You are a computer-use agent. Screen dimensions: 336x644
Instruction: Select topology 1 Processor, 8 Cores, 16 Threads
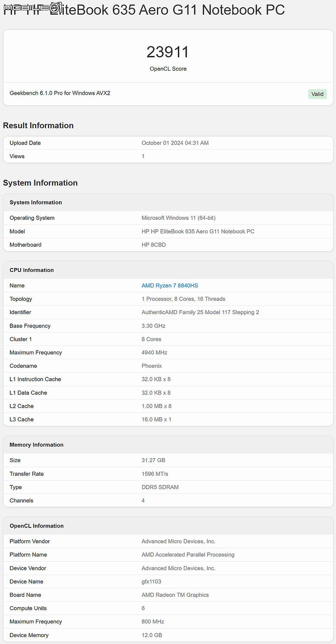pos(184,299)
